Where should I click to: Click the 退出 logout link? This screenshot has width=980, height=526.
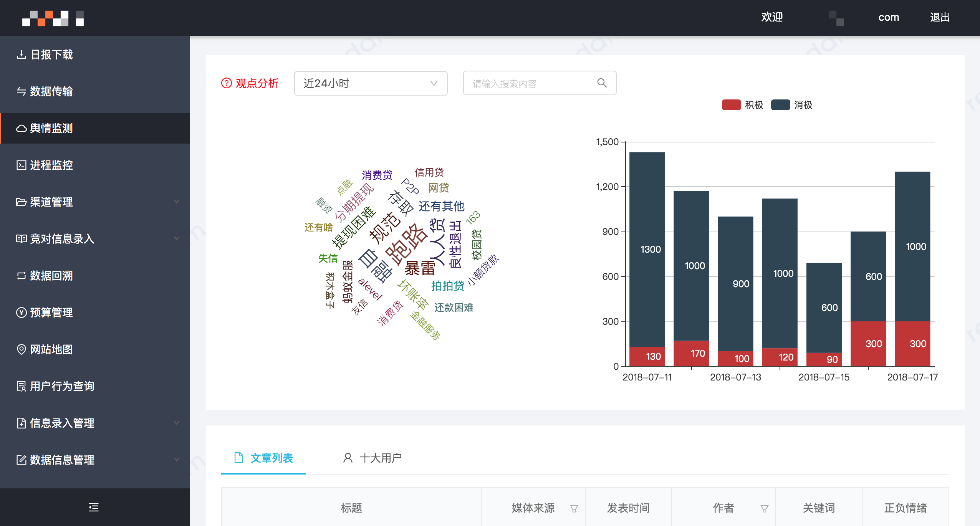[940, 17]
